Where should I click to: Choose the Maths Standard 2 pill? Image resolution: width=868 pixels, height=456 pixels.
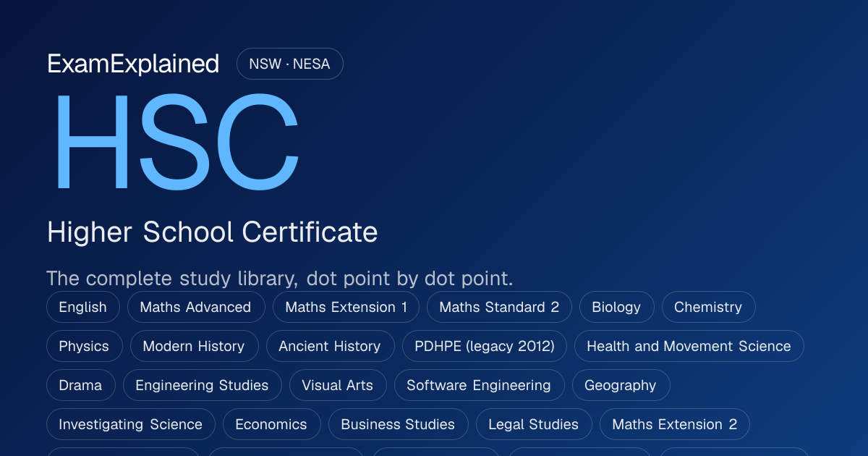coord(499,307)
